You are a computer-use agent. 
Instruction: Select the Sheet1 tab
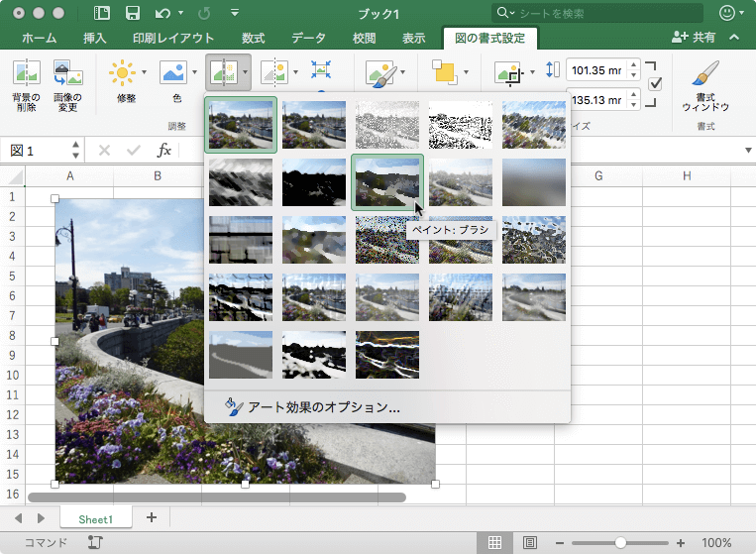coord(96,518)
